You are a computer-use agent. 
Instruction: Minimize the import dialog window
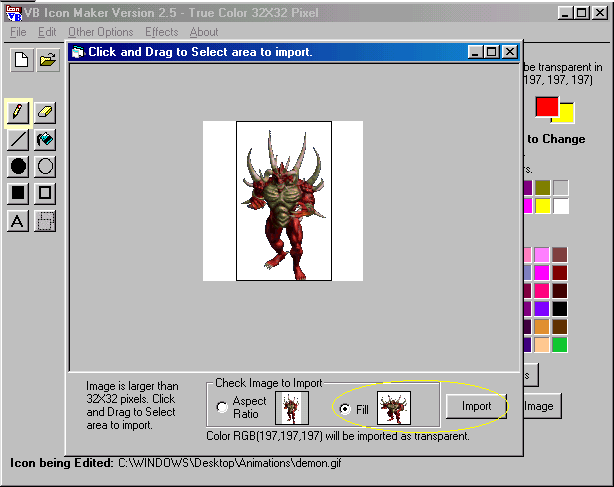tap(475, 52)
